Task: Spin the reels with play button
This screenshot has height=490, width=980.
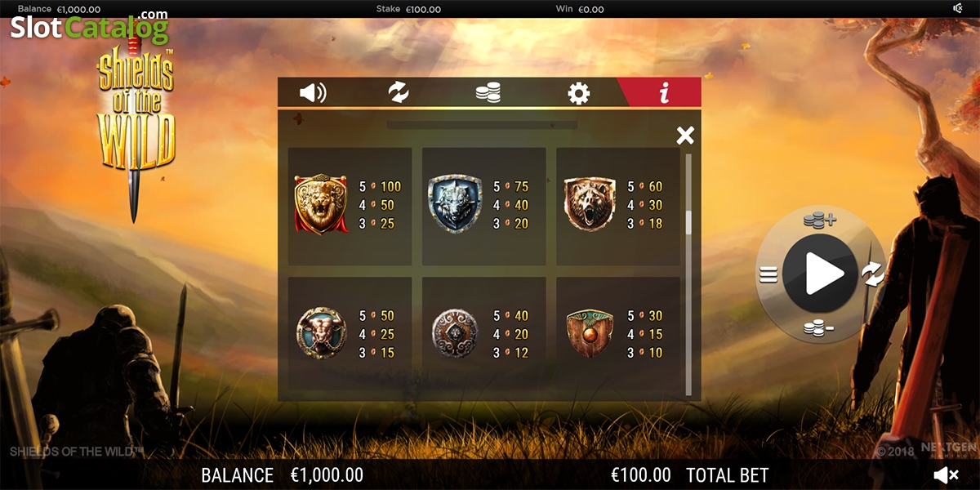Action: [820, 274]
